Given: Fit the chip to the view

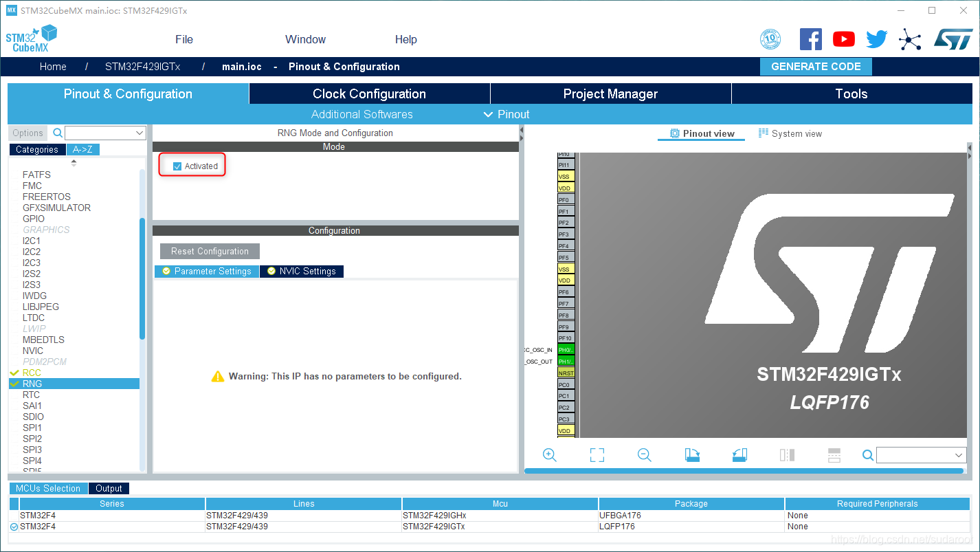Looking at the screenshot, I should pyautogui.click(x=597, y=455).
